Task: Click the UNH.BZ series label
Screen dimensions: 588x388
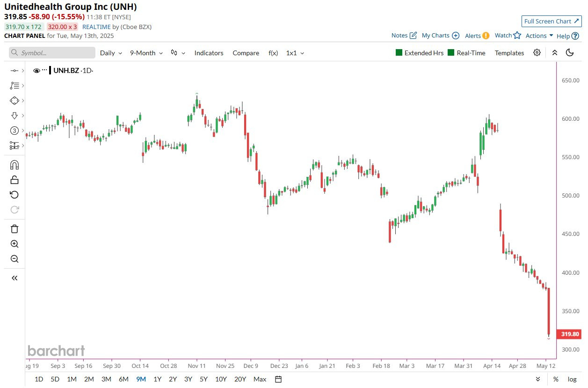Action: coord(67,71)
